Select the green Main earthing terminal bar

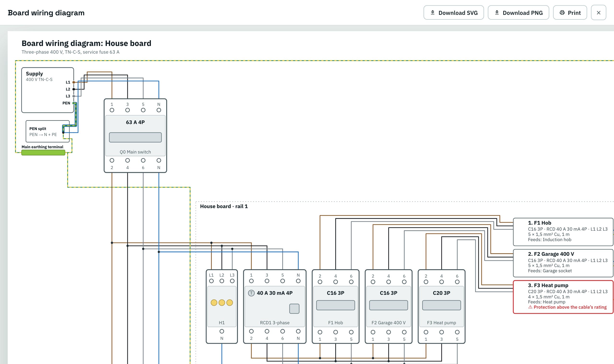tap(43, 153)
